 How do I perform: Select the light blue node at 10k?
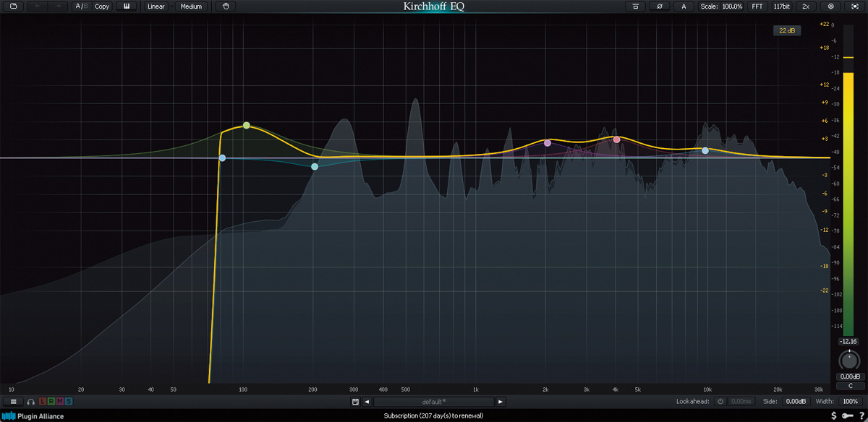coord(705,150)
